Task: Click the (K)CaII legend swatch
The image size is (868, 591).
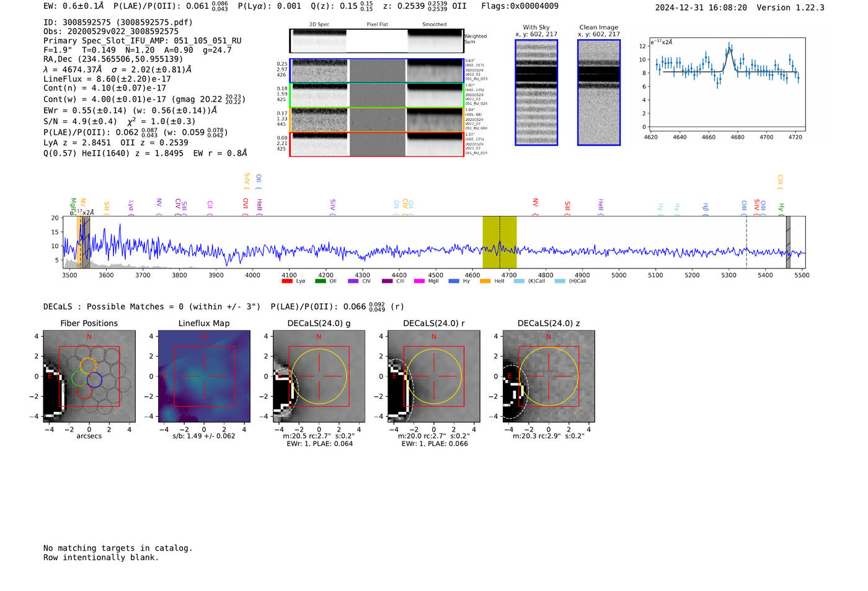Action: click(520, 281)
